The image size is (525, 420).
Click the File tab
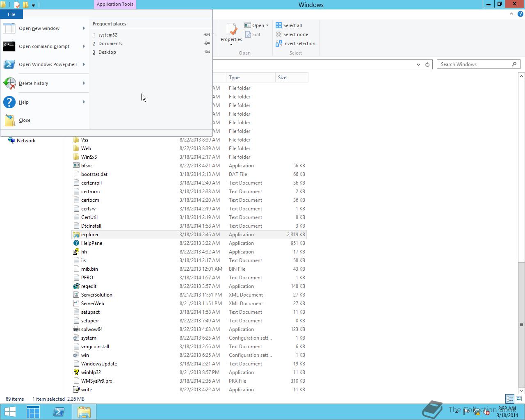[11, 14]
